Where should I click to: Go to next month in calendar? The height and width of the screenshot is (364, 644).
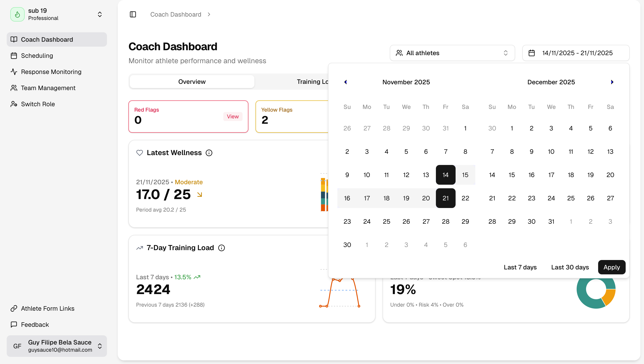(x=612, y=82)
